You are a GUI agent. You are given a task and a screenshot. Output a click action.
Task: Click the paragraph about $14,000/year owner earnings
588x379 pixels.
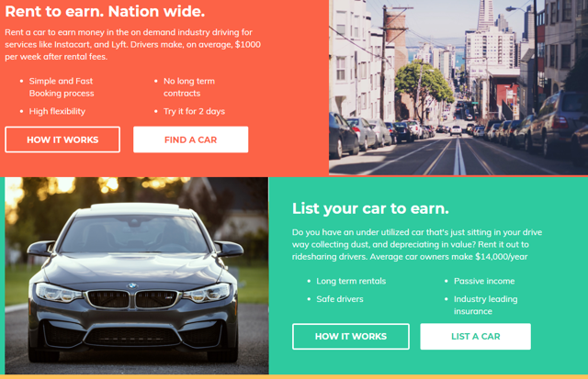tap(417, 244)
